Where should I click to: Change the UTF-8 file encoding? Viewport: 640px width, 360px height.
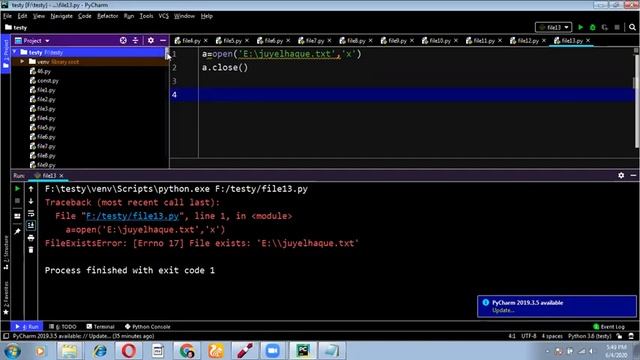[x=529, y=336]
